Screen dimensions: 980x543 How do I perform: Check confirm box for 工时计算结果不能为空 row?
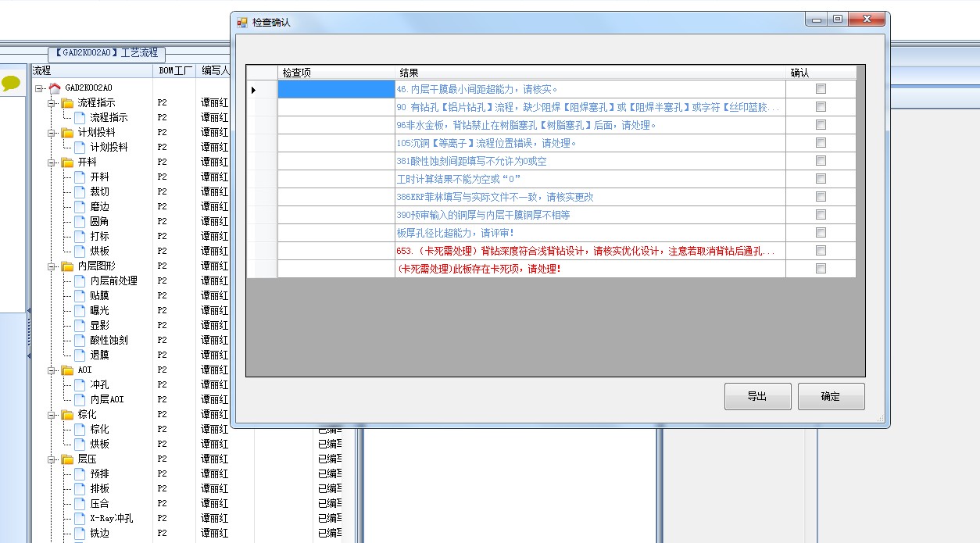click(x=821, y=179)
